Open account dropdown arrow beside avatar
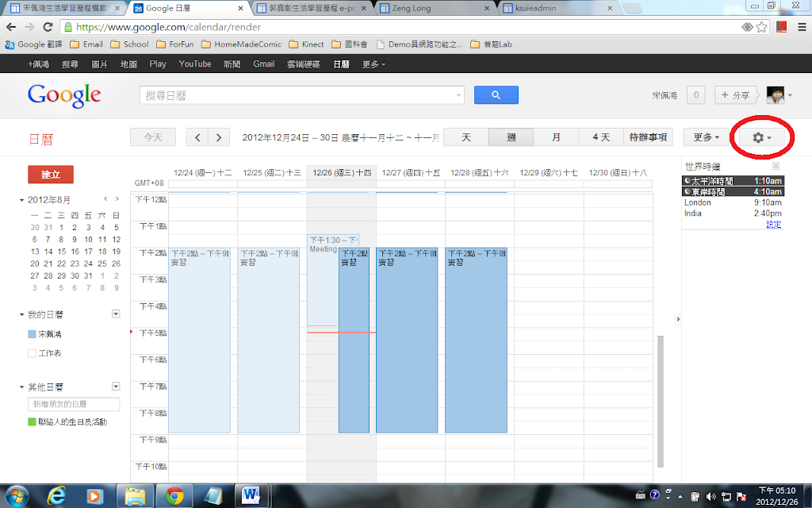 click(790, 95)
